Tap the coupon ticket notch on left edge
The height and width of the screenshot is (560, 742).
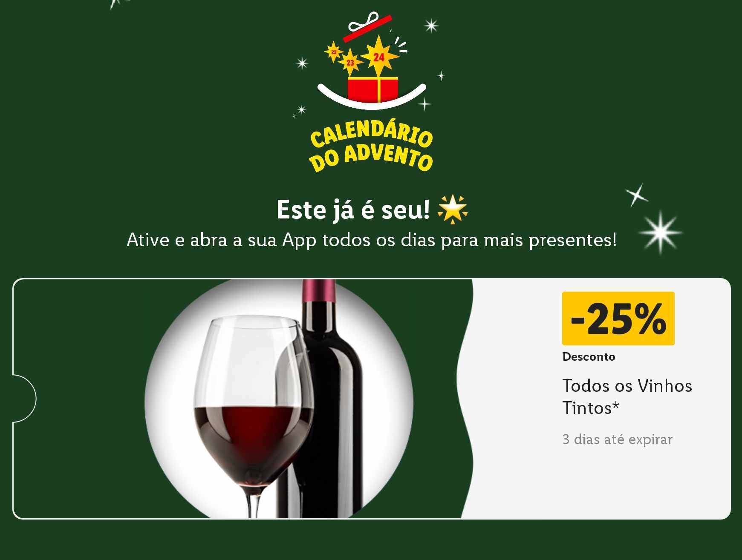(24, 399)
